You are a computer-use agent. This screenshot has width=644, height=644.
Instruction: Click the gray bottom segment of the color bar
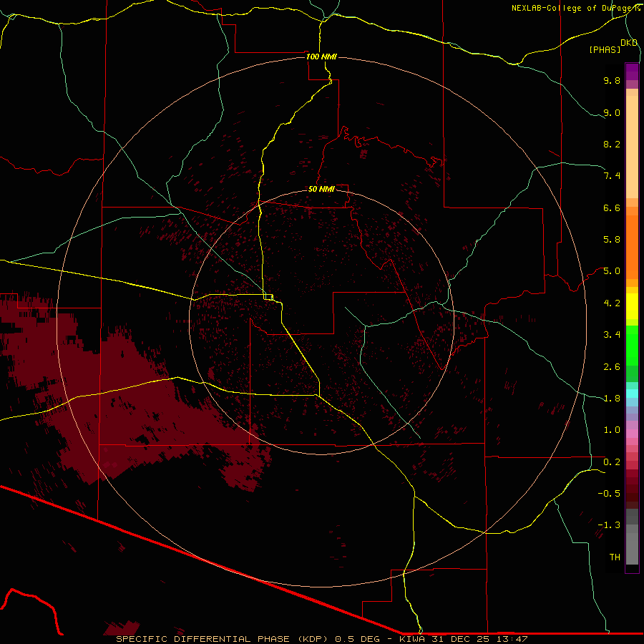pos(632,548)
